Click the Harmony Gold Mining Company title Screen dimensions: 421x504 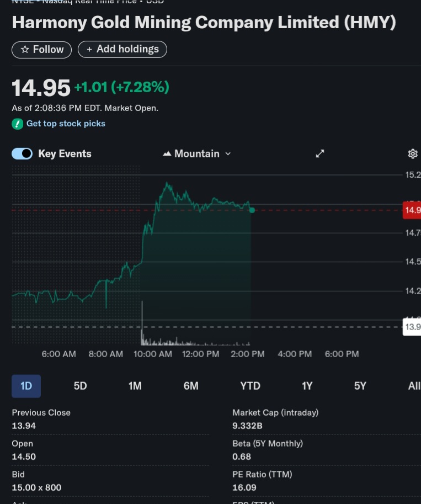[204, 23]
